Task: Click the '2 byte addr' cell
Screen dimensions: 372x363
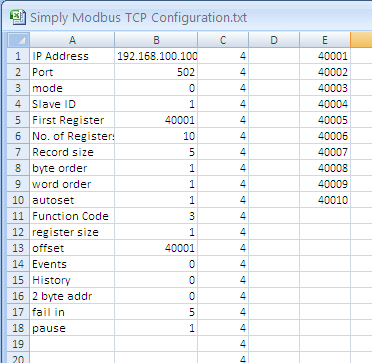Action: (x=72, y=296)
